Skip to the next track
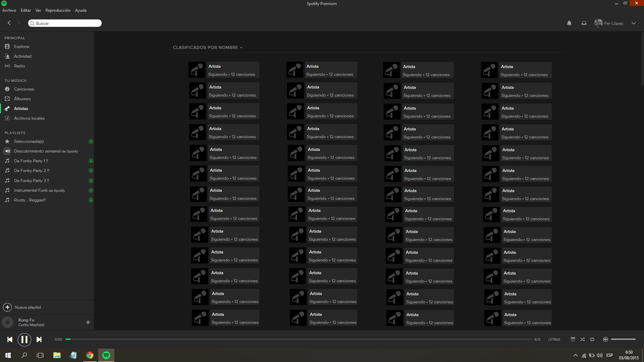 [39, 340]
